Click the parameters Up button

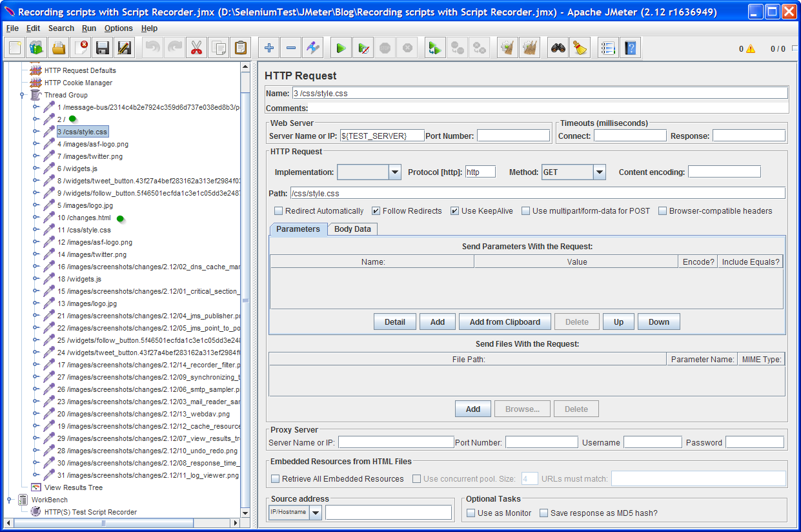click(618, 322)
